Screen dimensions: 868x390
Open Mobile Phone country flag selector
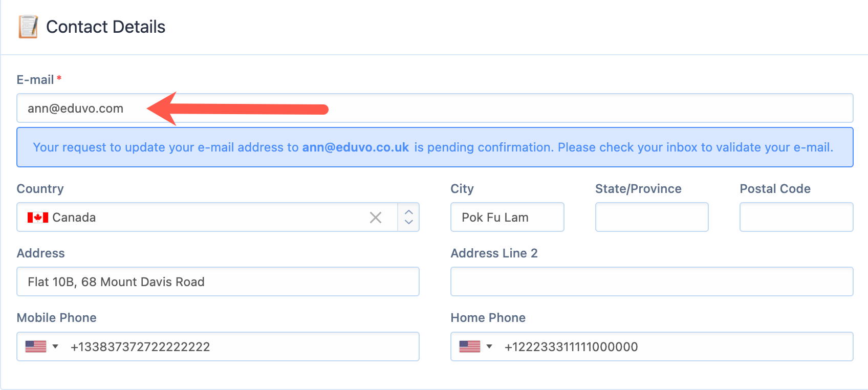41,346
